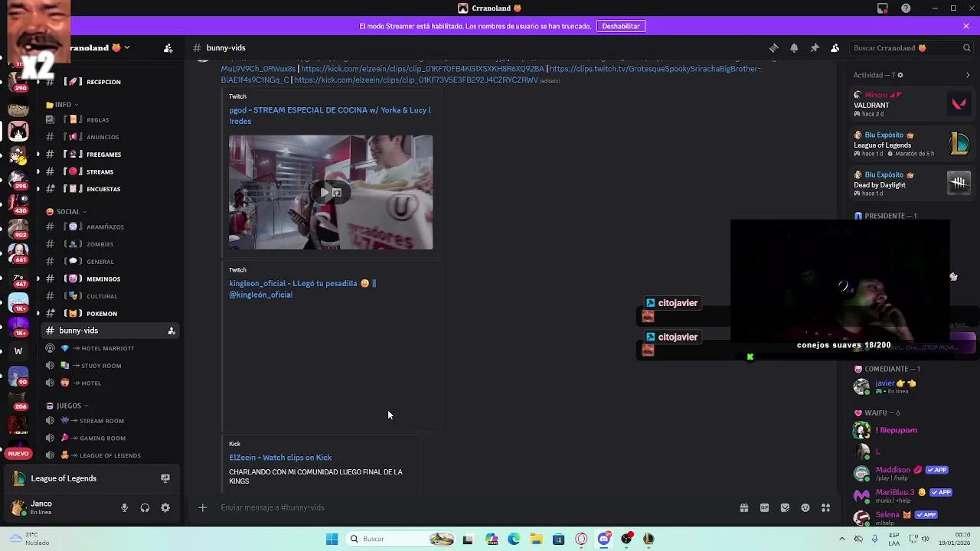Screen dimensions: 980x551
Task: Join the LEAGUE OF LEGENDS voice channel
Action: point(110,455)
